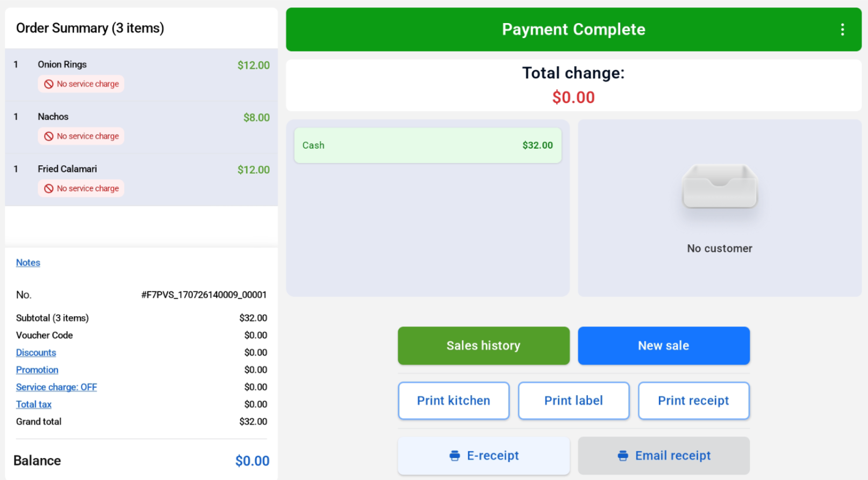Open the Notes link
This screenshot has height=480, width=868.
tap(28, 263)
